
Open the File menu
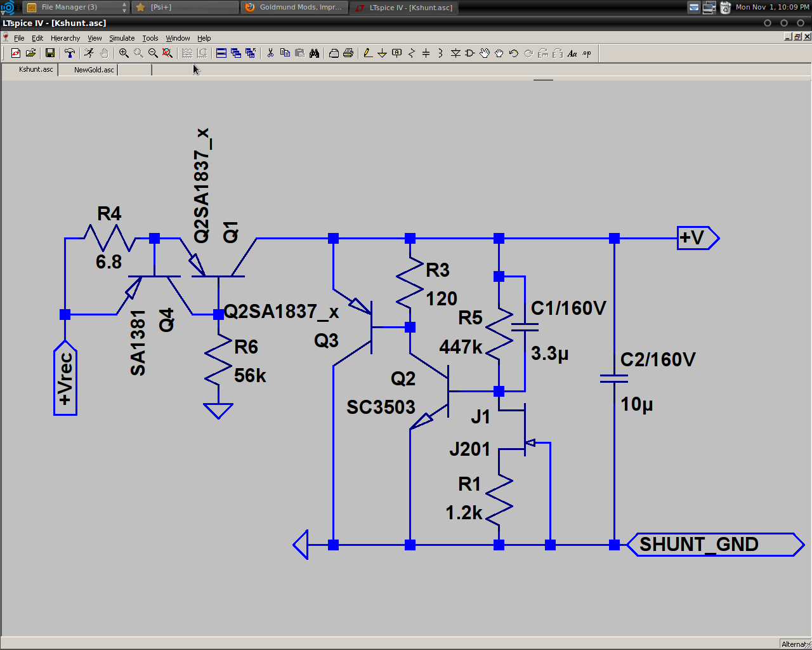19,38
